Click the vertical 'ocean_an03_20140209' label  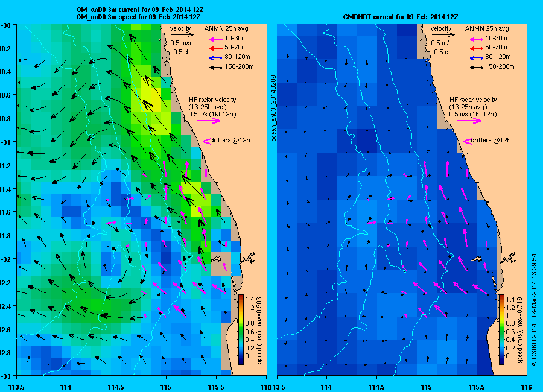(x=273, y=108)
